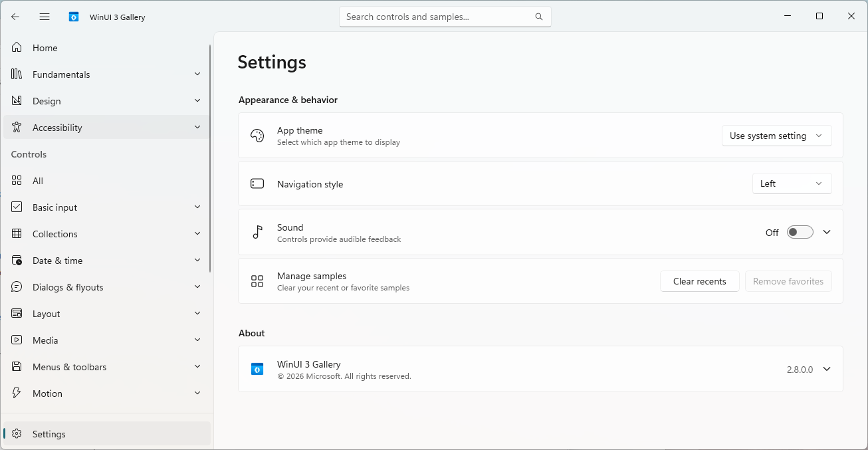Viewport: 868px width, 450px height.
Task: Click the Appearance & behavior heading
Action: [x=288, y=100]
